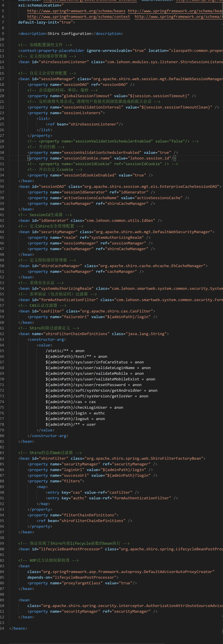Image resolution: width=223 pixels, height=644 pixels.
Task: Click the 'activeSessionsCacheName' property name
Action: click(x=90, y=198)
